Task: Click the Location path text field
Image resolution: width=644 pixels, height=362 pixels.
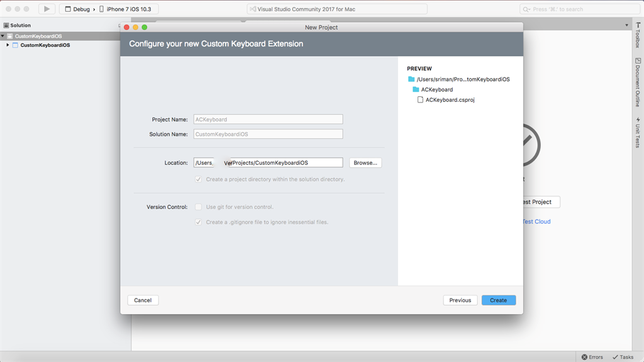Action: [x=268, y=163]
